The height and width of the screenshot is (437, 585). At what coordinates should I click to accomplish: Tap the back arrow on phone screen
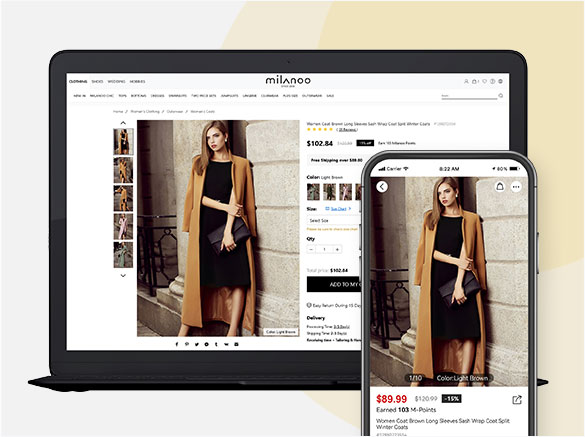[382, 186]
